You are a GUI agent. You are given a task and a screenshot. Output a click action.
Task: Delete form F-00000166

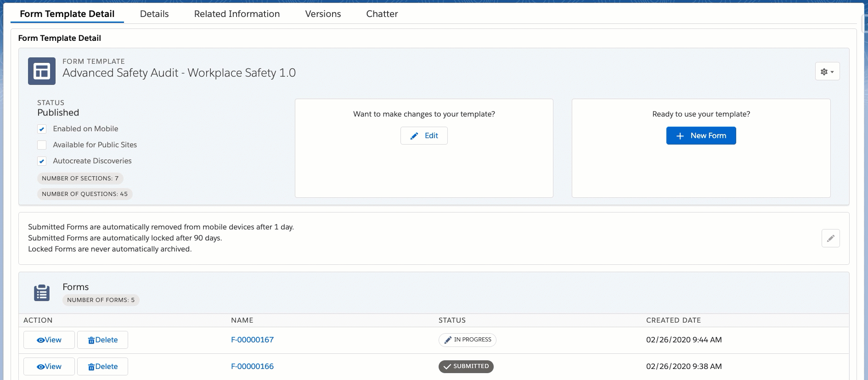click(102, 367)
